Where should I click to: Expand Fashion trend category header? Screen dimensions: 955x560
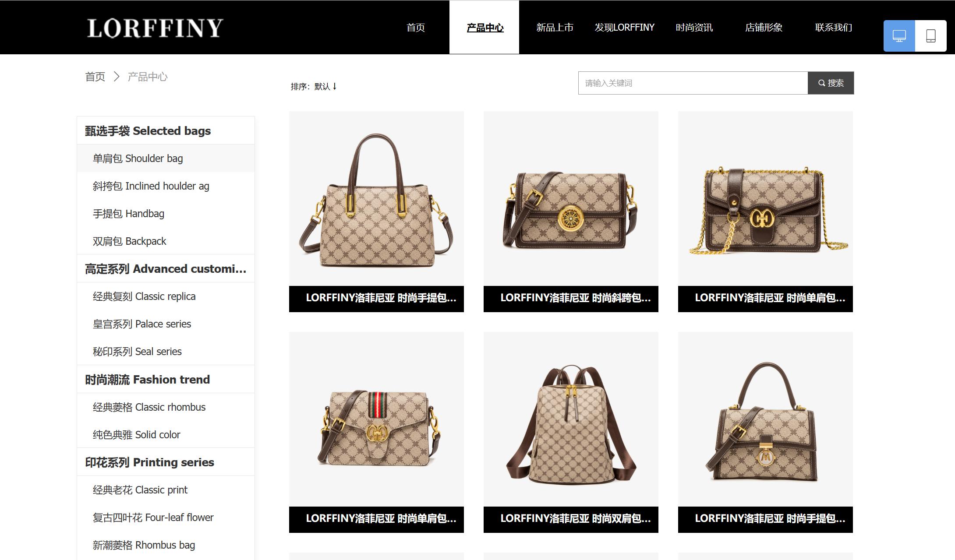166,379
